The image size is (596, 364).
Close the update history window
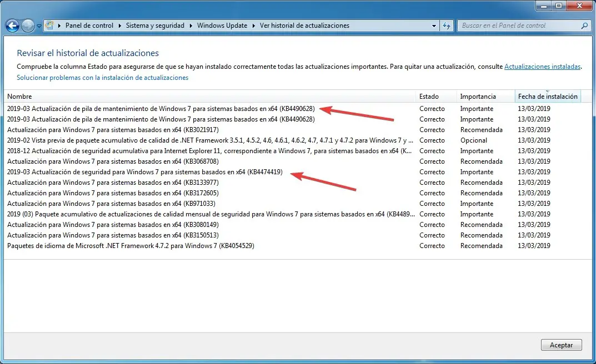pos(579,6)
